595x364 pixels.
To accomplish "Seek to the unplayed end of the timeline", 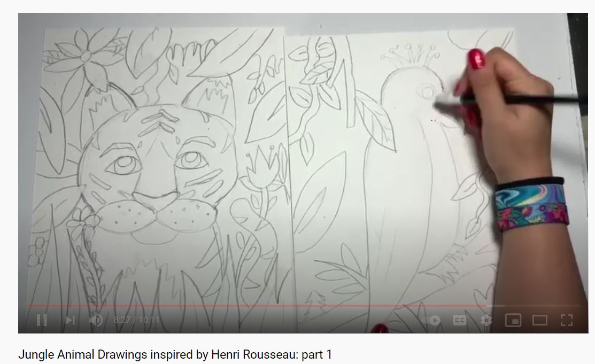I will [x=535, y=306].
